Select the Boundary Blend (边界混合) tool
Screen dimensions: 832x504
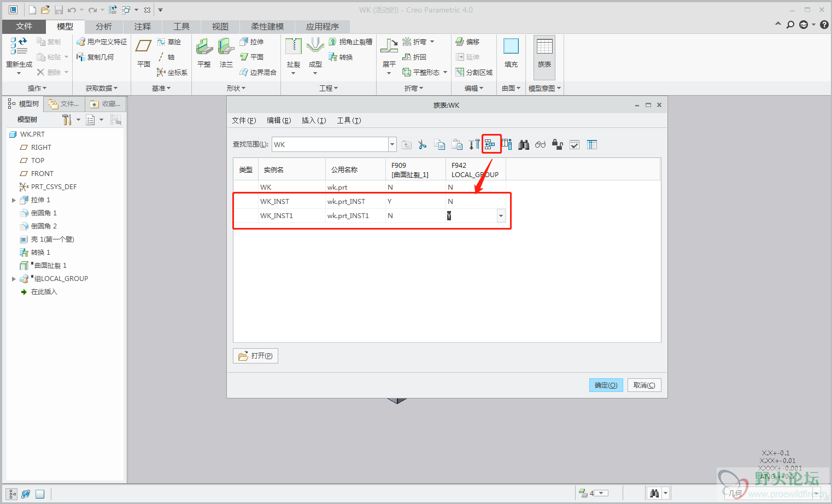click(x=259, y=72)
